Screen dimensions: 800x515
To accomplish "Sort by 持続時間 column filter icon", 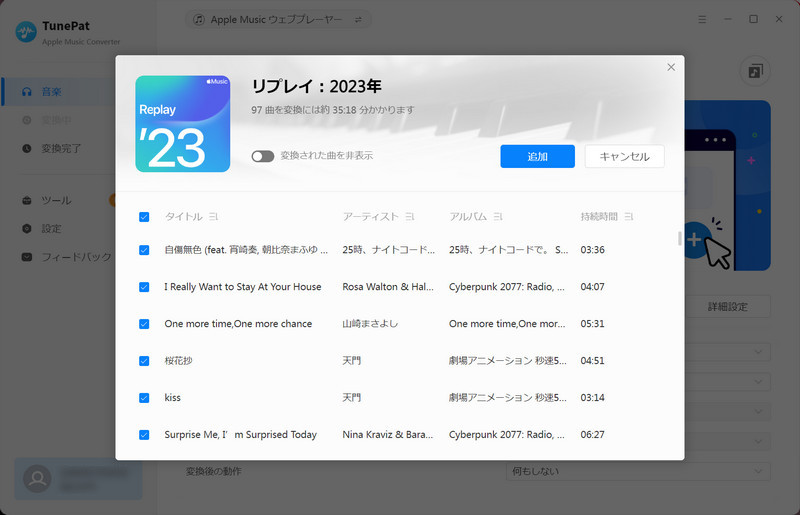I will point(629,217).
